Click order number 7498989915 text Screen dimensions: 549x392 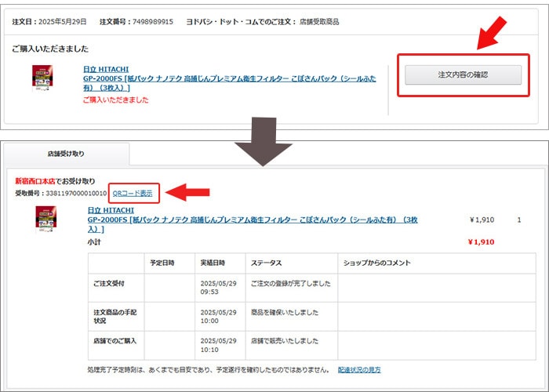[153, 22]
